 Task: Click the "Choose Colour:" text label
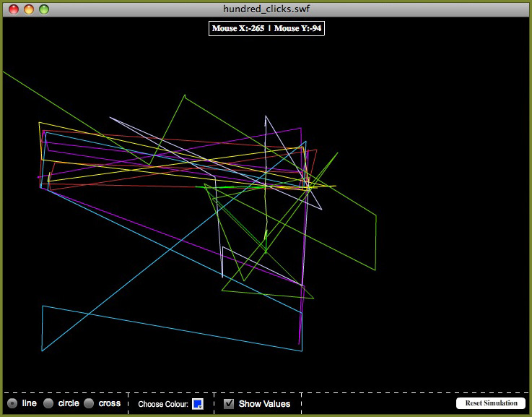tap(163, 404)
